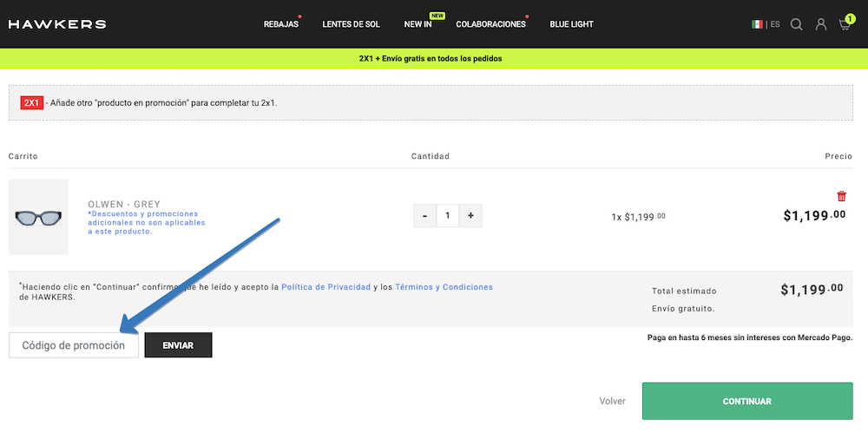Delete item with red trash icon
868x432 pixels.
(841, 196)
